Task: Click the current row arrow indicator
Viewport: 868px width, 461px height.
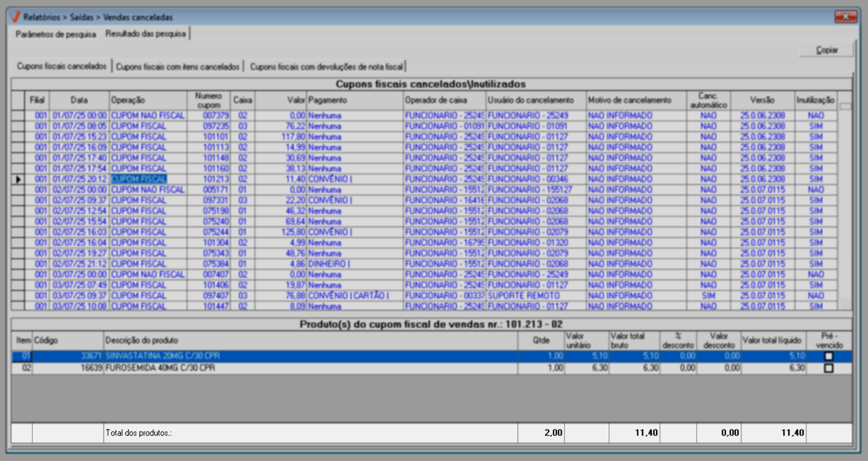Action: (x=18, y=179)
